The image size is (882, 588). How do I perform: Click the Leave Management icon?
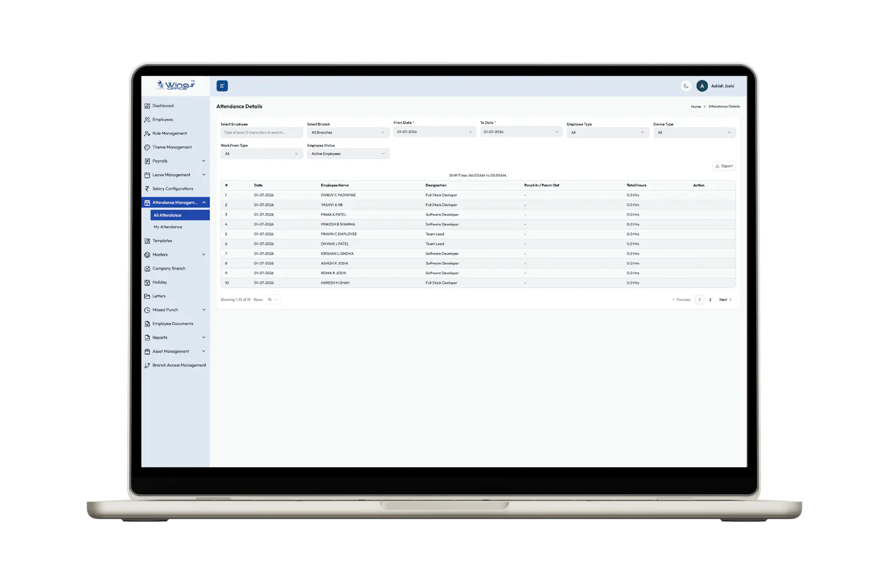[147, 175]
